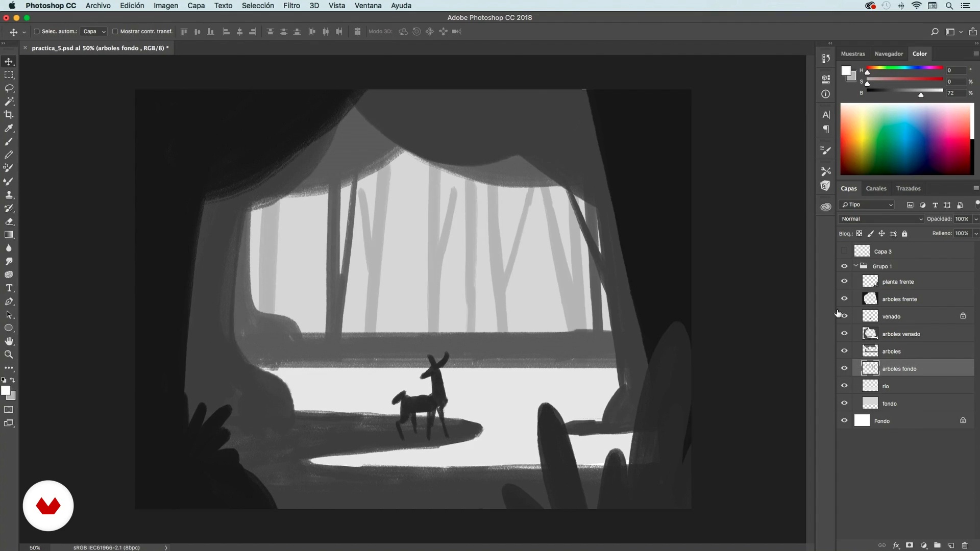
Task: Select the Horizontal Type tool
Action: 9,288
